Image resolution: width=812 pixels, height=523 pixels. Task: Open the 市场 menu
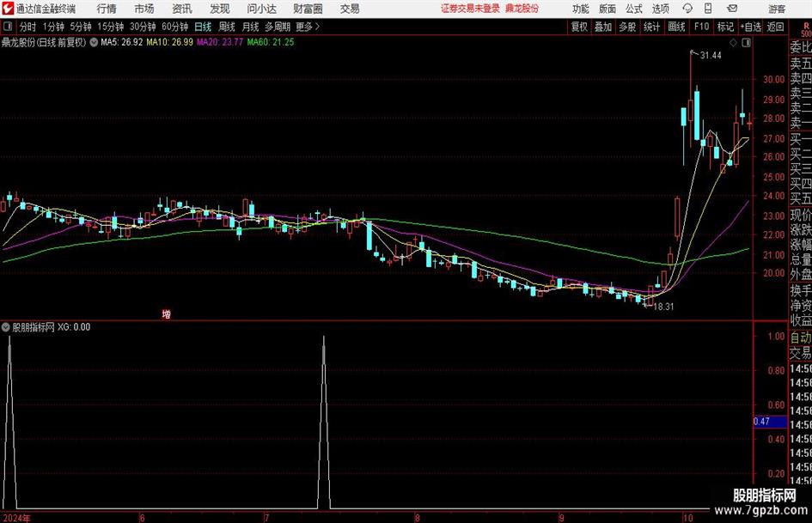click(x=144, y=9)
